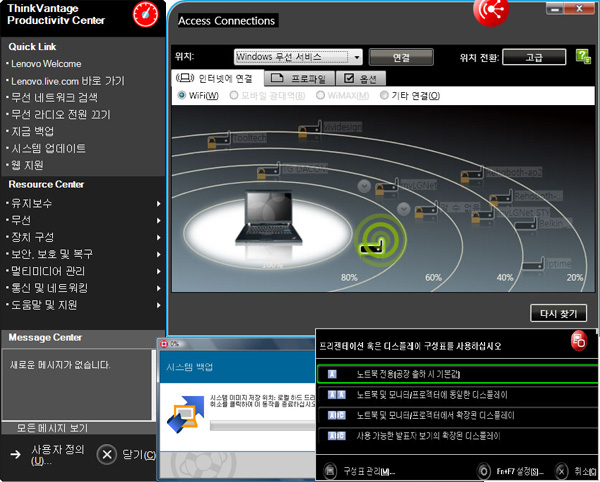
Task: Click the 사용자 정의 arrow icon
Action: point(16,454)
